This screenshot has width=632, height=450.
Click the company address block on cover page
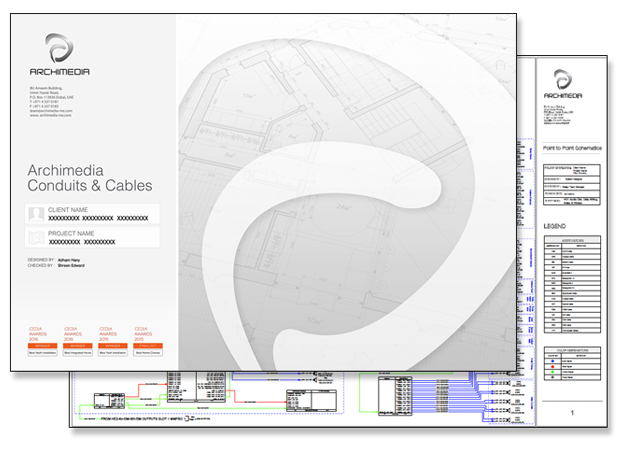52,102
